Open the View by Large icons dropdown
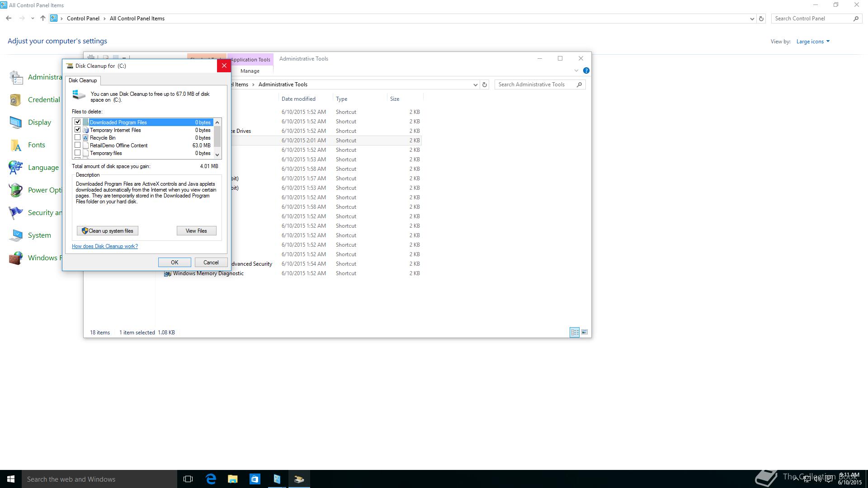This screenshot has width=868, height=488. point(813,42)
